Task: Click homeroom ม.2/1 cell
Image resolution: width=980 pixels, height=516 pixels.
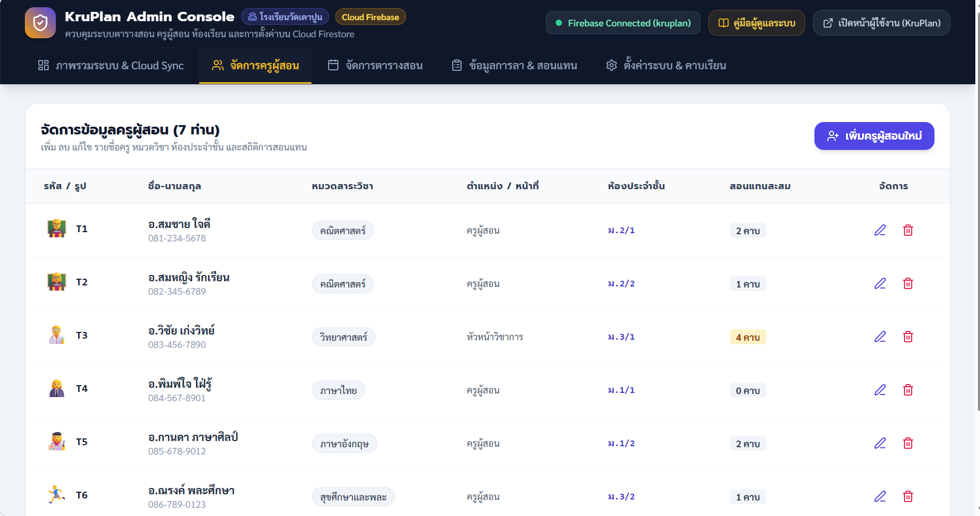Action: click(621, 231)
